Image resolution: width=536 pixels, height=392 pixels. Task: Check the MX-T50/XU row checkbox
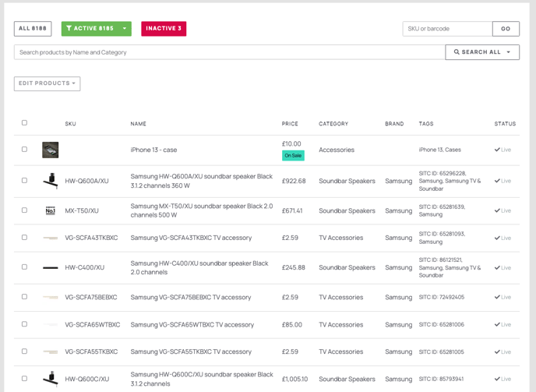pyautogui.click(x=24, y=210)
